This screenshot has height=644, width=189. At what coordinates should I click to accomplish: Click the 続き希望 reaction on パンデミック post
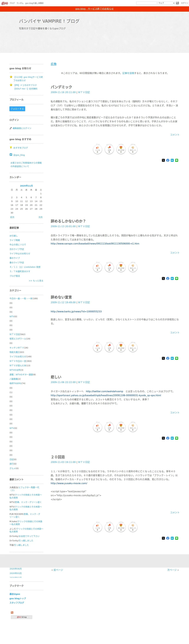(x=121, y=150)
